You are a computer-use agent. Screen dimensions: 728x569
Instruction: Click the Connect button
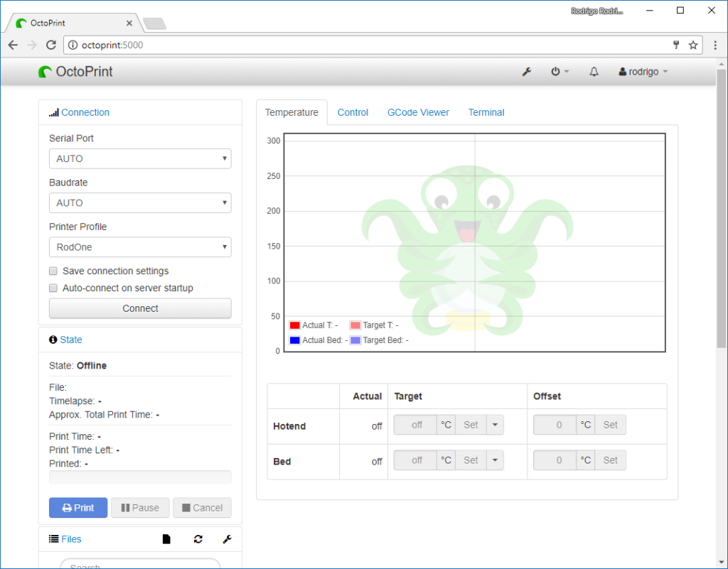click(x=140, y=308)
